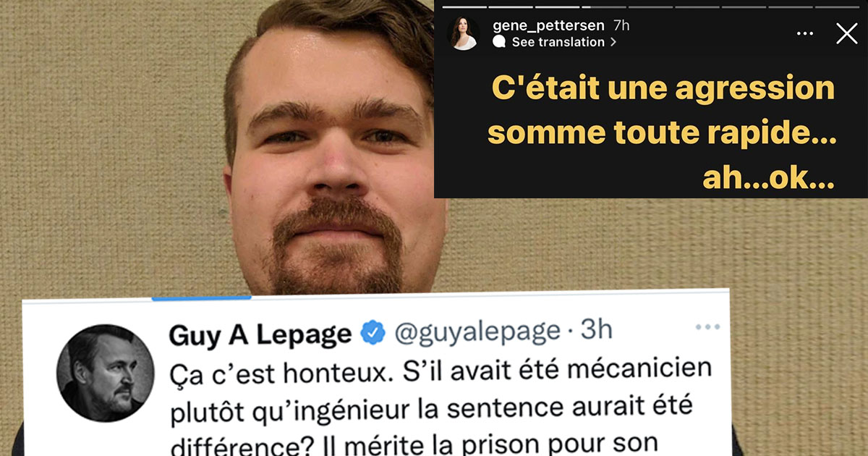Open the gene_pettersen username link
868x456 pixels.
pos(548,25)
